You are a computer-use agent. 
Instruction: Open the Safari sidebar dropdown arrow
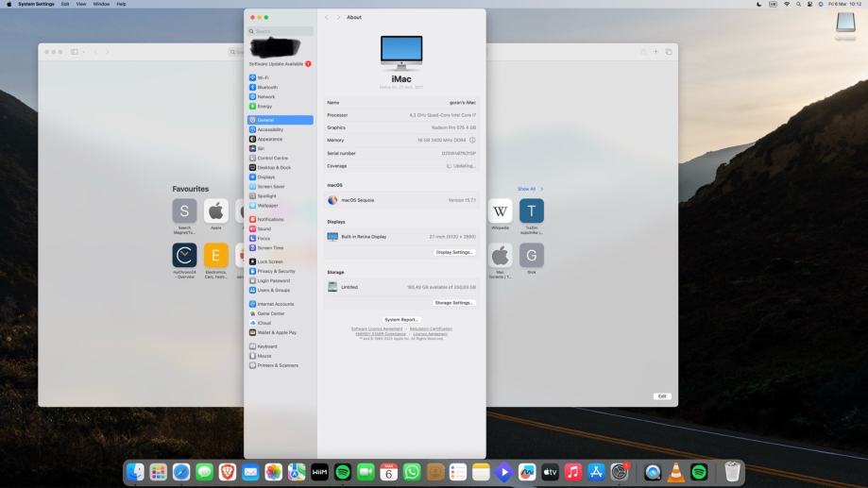[x=83, y=52]
